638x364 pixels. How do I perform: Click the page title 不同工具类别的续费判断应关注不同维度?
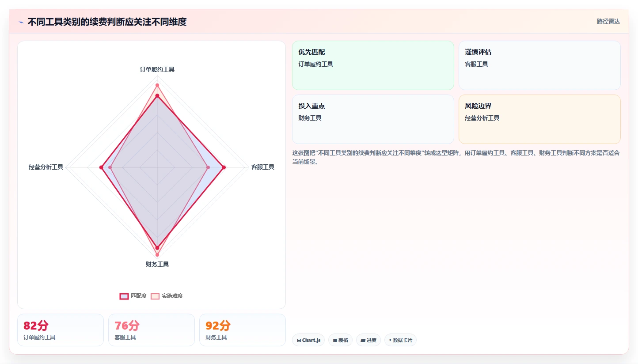pyautogui.click(x=107, y=22)
